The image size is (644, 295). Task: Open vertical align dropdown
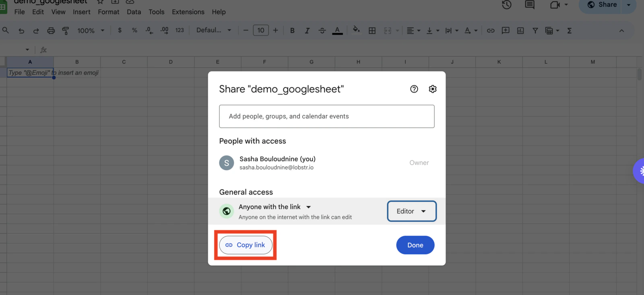click(433, 31)
